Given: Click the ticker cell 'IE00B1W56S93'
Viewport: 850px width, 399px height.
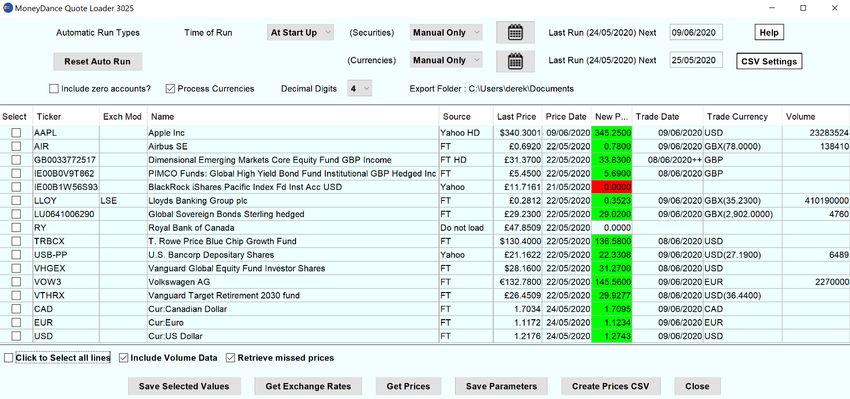Looking at the screenshot, I should coord(66,187).
